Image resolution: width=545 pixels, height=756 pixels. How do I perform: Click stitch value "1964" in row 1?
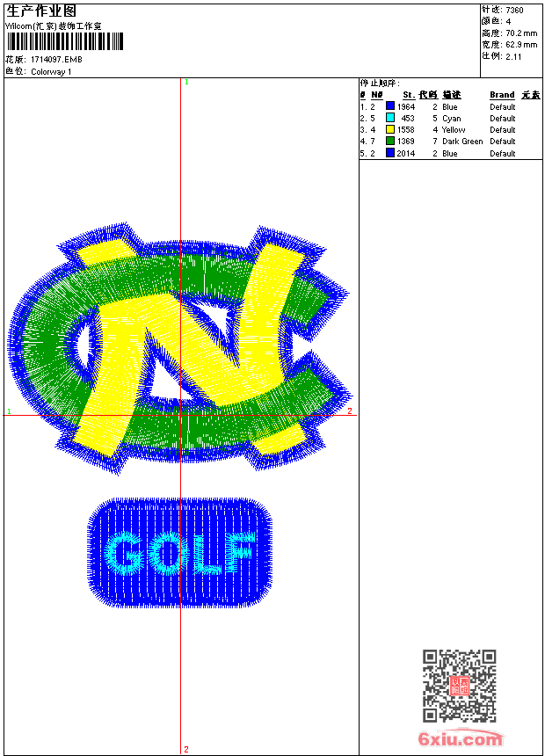[406, 107]
